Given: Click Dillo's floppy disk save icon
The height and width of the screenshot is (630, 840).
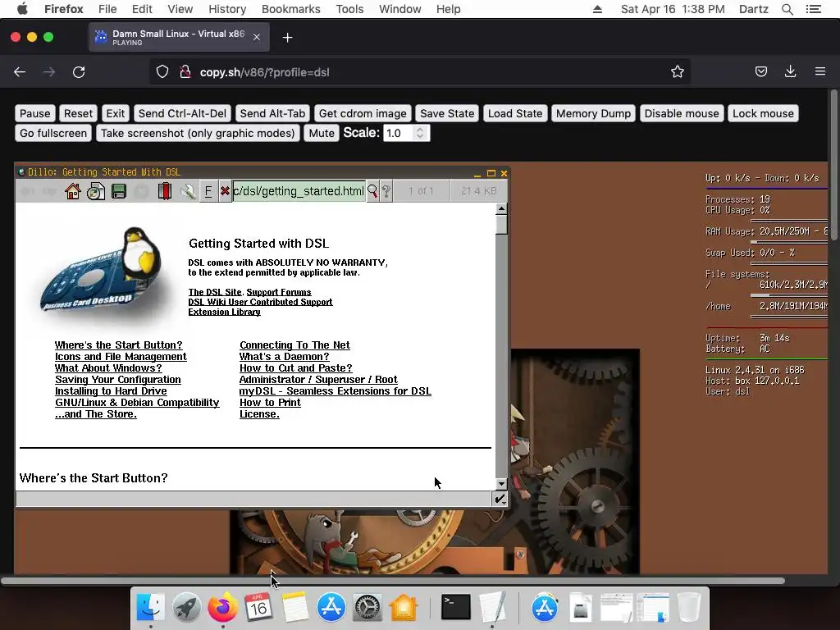Looking at the screenshot, I should tap(119, 190).
